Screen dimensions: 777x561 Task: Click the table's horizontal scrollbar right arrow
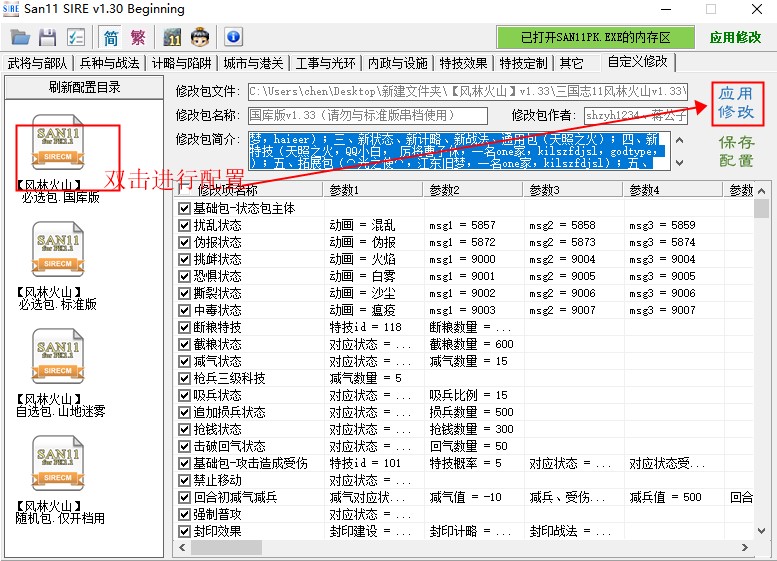pyautogui.click(x=745, y=548)
